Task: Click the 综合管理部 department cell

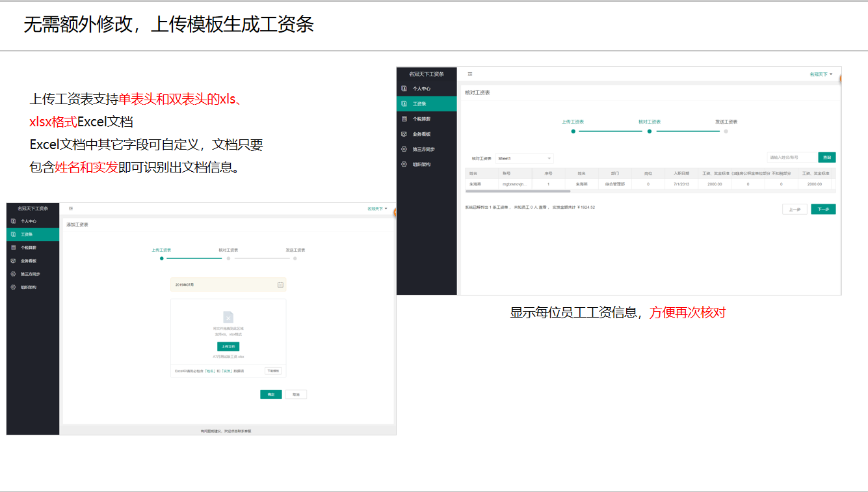Action: coord(615,184)
